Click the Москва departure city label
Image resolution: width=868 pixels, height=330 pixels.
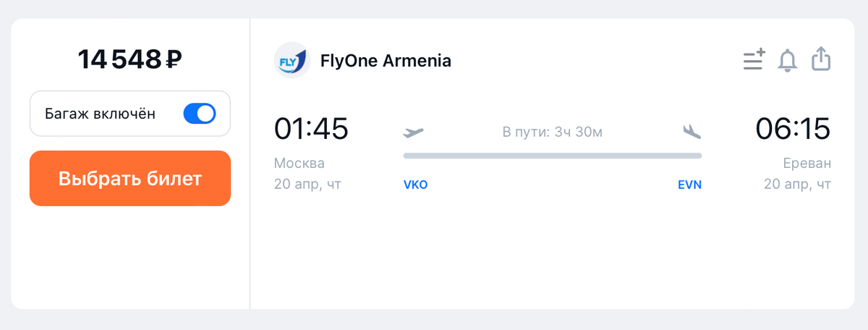click(x=299, y=163)
